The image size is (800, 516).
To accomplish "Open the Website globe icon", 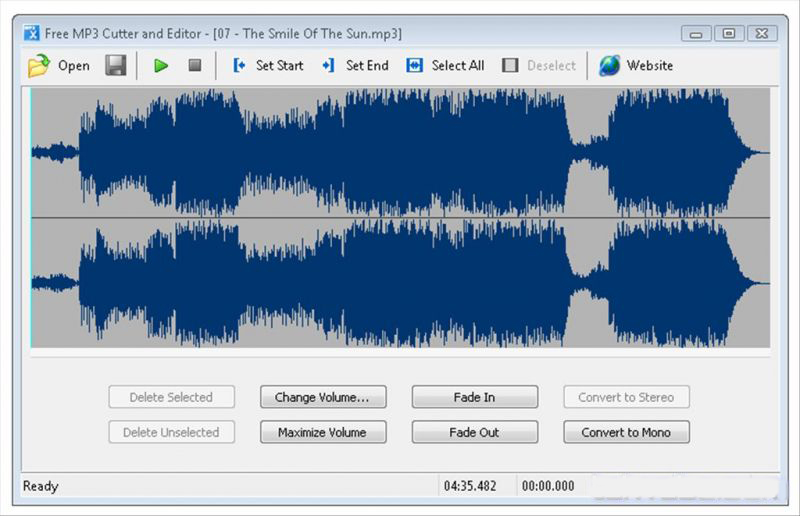I will pyautogui.click(x=609, y=66).
